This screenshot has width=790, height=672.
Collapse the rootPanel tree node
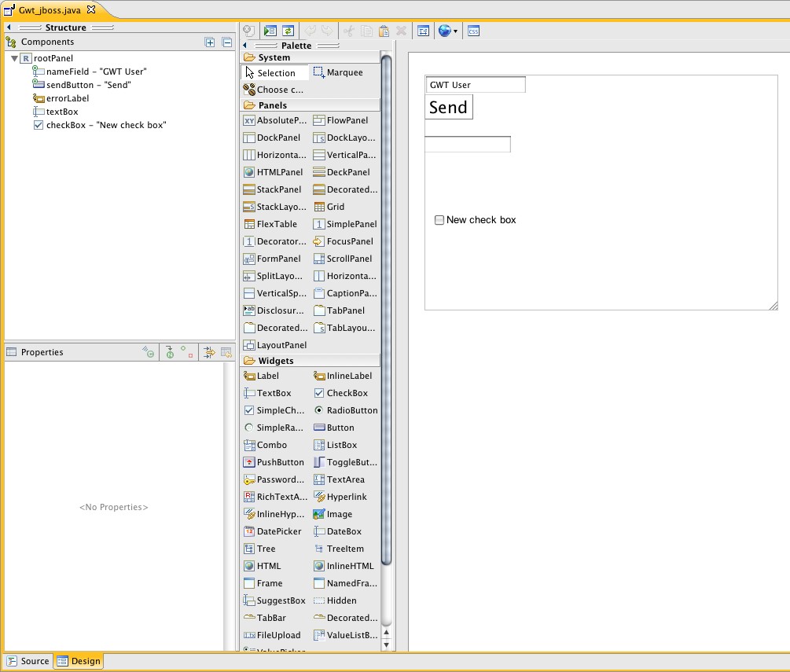(15, 58)
